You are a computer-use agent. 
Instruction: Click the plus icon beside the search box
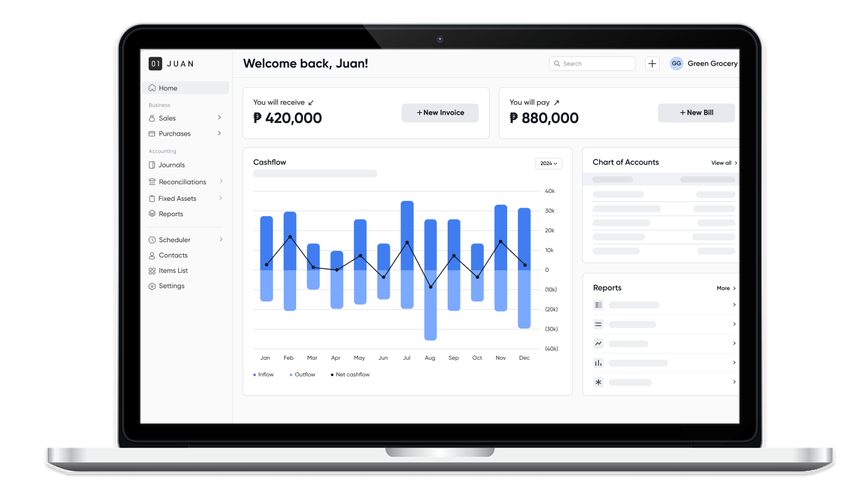652,64
